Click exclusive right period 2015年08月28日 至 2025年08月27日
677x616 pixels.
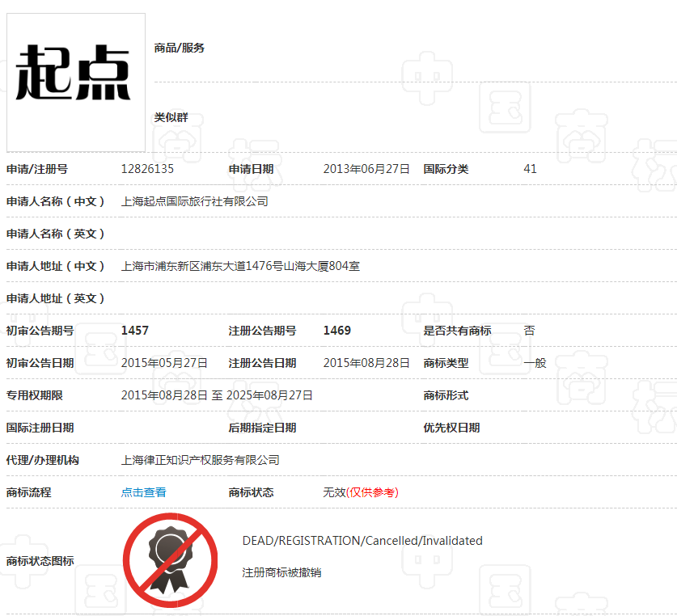pyautogui.click(x=217, y=395)
